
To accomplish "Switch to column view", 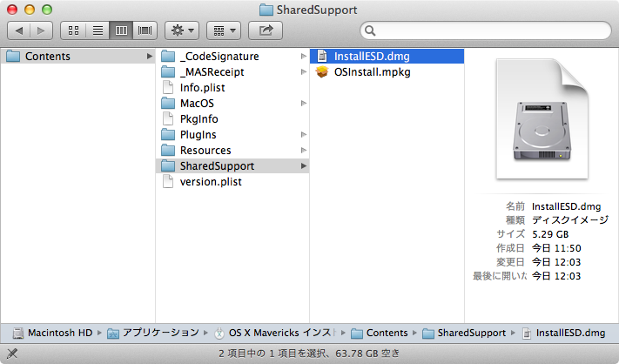I will (121, 30).
